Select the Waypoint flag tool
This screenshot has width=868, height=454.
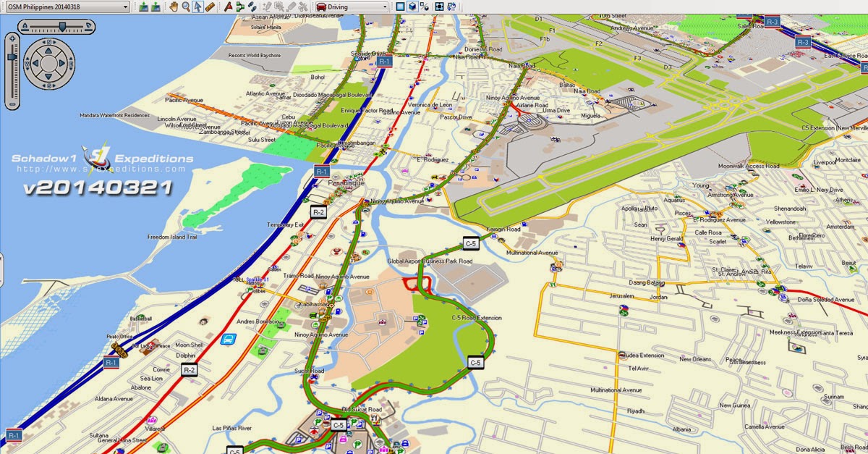pos(227,7)
